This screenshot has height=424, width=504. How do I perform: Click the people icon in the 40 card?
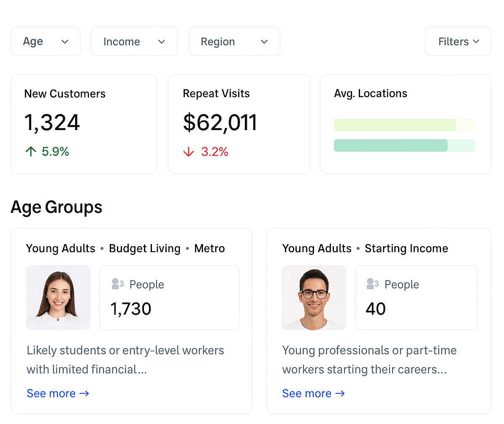[372, 284]
